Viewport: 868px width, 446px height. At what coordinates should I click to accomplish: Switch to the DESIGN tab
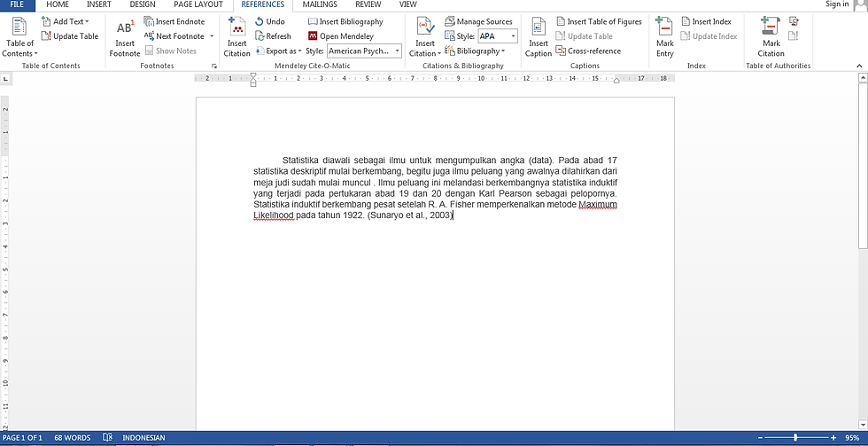coord(143,4)
